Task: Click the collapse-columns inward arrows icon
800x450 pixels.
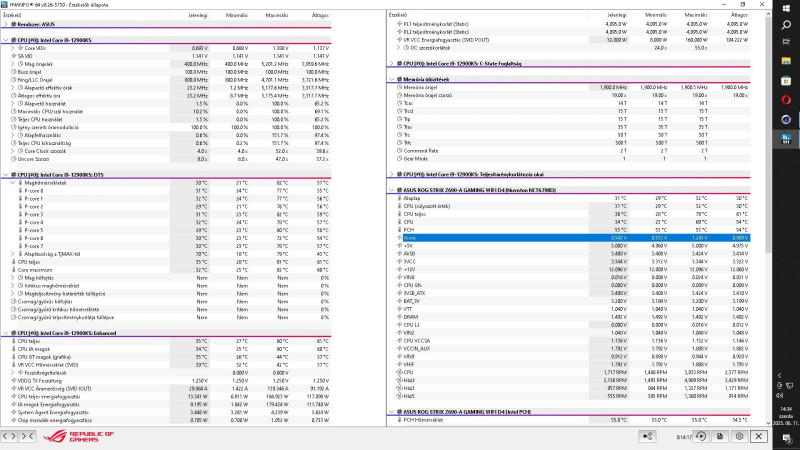Action: (x=27, y=436)
